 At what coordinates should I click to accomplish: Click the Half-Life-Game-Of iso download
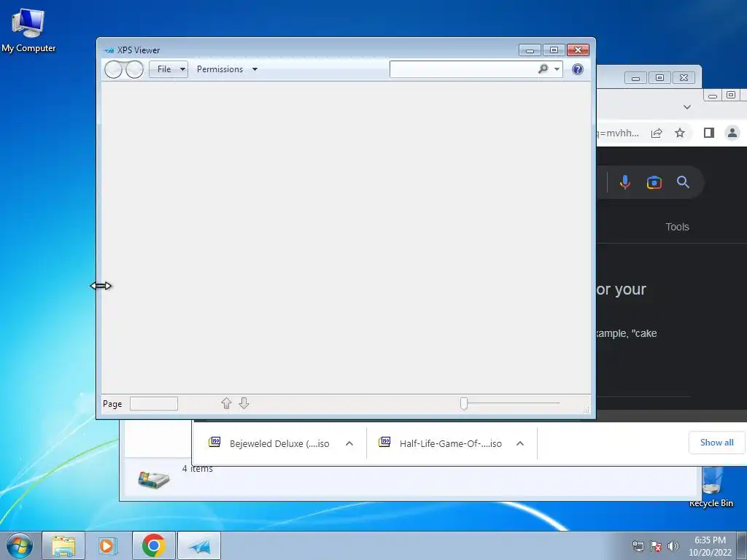(x=450, y=444)
